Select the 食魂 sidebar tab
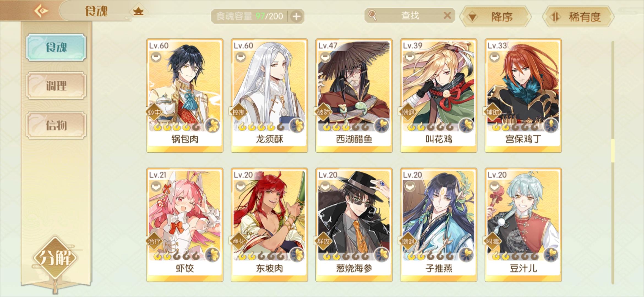644x297 pixels. pyautogui.click(x=56, y=47)
